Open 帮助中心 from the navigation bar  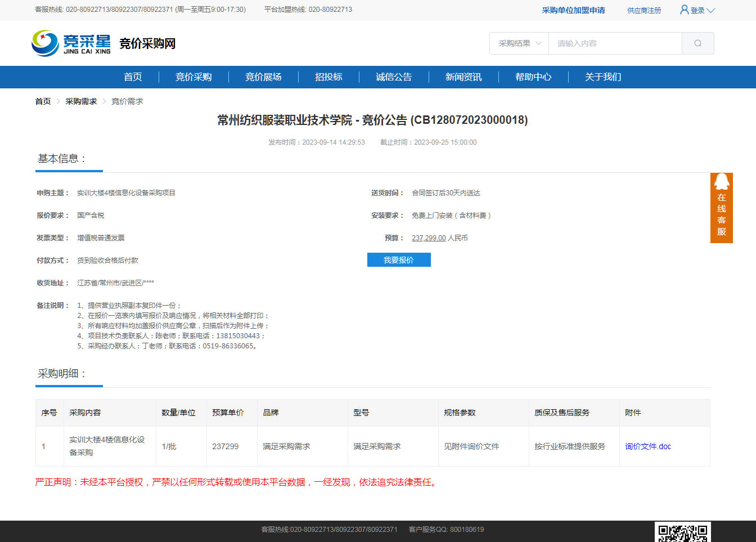click(x=533, y=77)
